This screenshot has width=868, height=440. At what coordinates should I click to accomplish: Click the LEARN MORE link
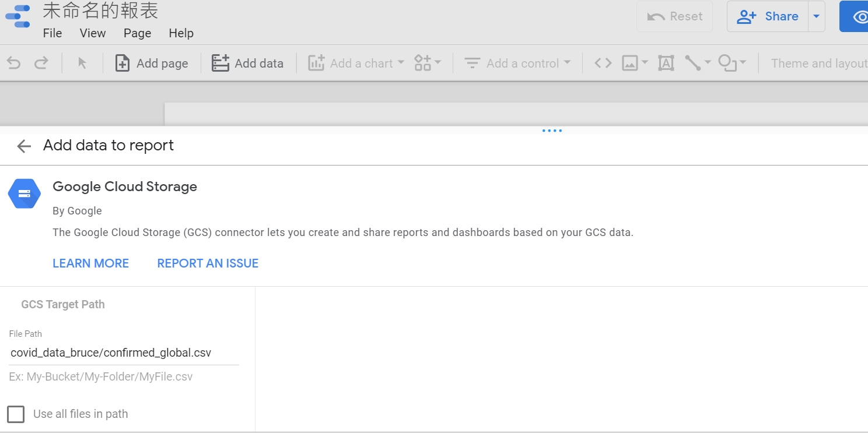(91, 263)
